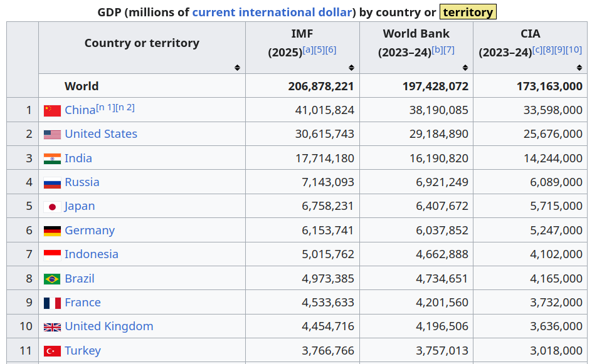Screen dimensions: 592x364
Task: Select Russia CIA value 6,089,000
Action: 556,182
